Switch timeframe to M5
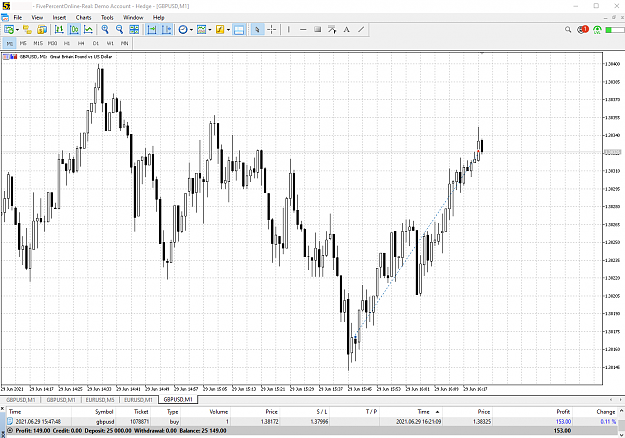This screenshot has width=625, height=438. tap(24, 43)
